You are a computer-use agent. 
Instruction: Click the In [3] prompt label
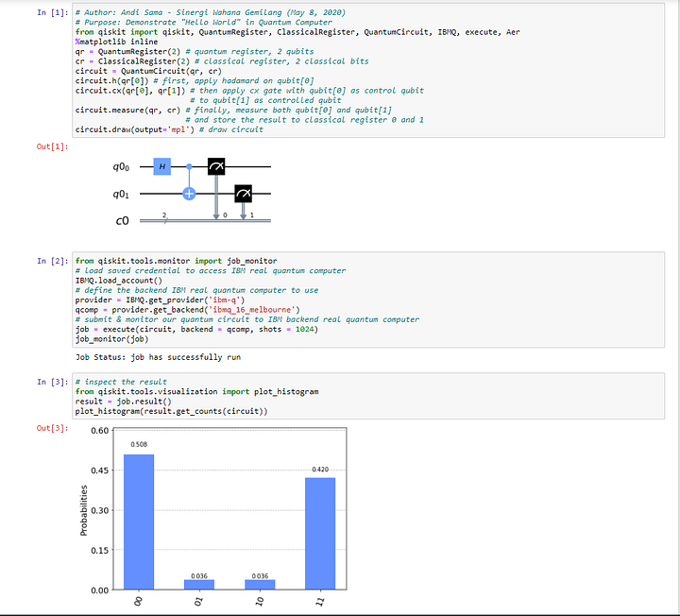click(x=53, y=382)
